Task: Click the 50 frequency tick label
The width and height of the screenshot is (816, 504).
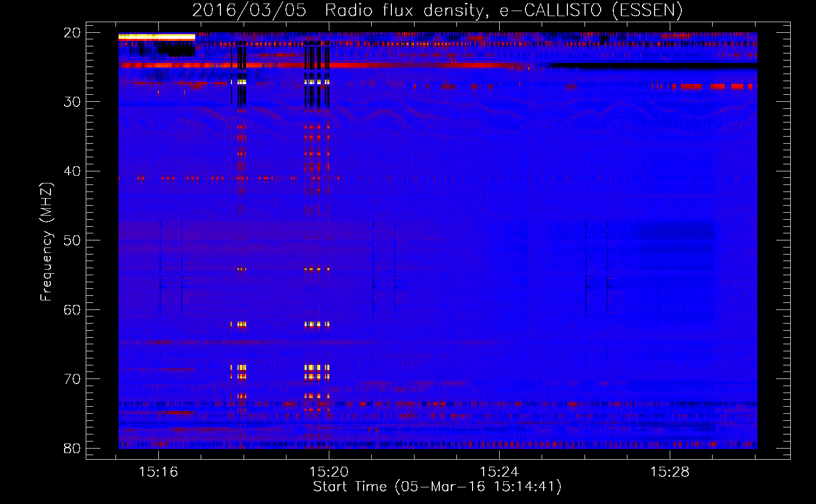Action: click(72, 240)
